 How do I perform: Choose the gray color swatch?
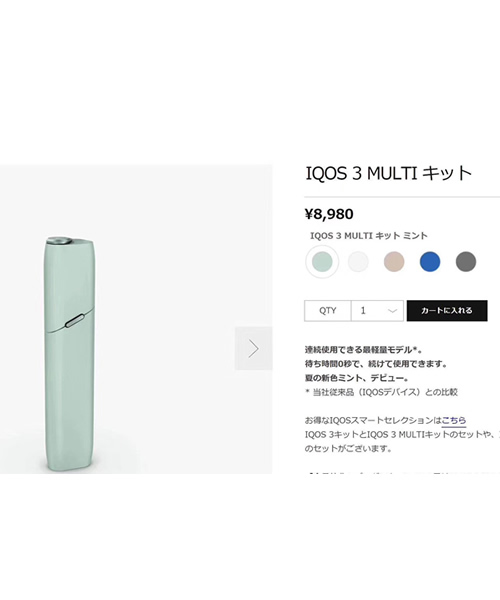pyautogui.click(x=466, y=262)
